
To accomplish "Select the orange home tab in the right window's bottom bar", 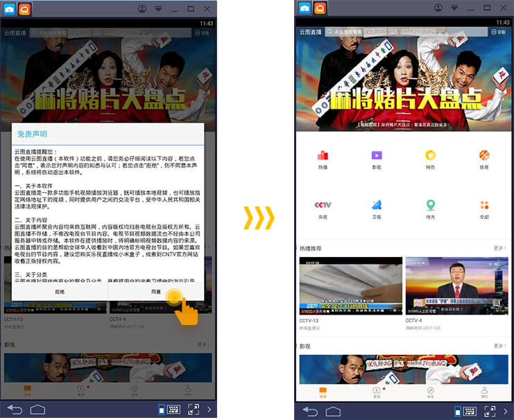I will pos(323,392).
